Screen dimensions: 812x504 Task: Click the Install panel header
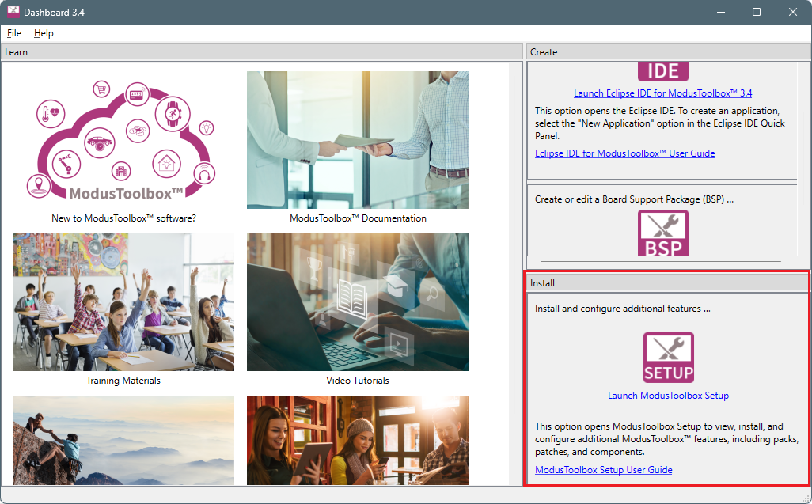point(667,283)
